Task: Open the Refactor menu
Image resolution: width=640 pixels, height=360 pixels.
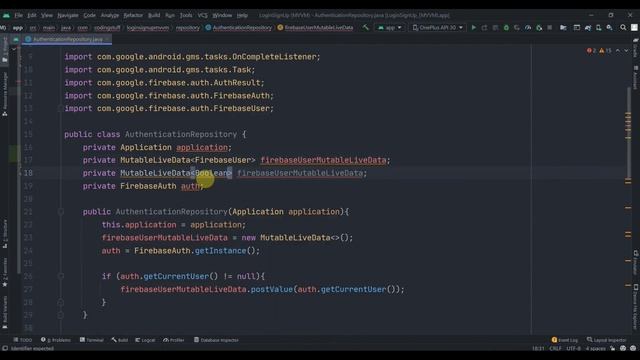Action: tap(133, 15)
